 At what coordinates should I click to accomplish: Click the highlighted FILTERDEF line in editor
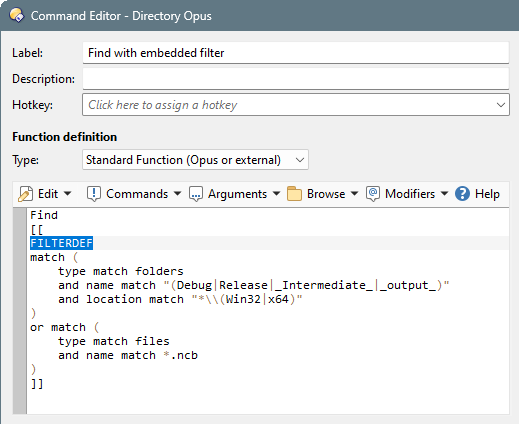click(62, 243)
